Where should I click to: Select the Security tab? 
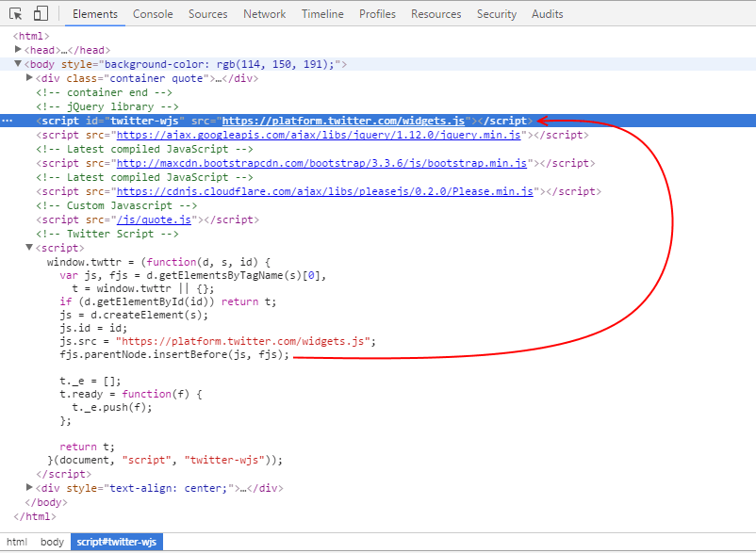497,14
